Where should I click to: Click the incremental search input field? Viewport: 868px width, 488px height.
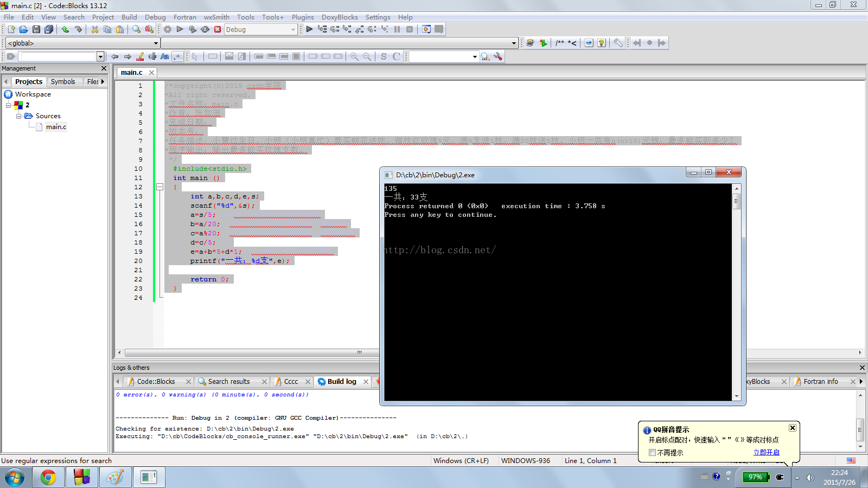(x=57, y=56)
